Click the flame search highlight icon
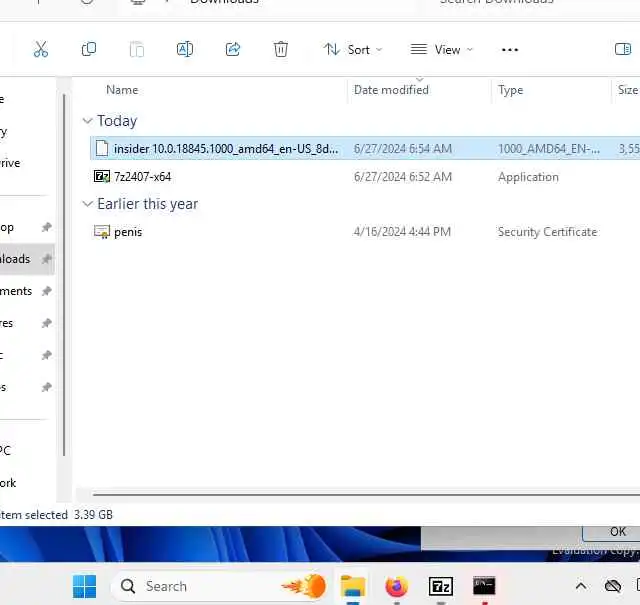Screen dimensions: 640x605 [304, 586]
